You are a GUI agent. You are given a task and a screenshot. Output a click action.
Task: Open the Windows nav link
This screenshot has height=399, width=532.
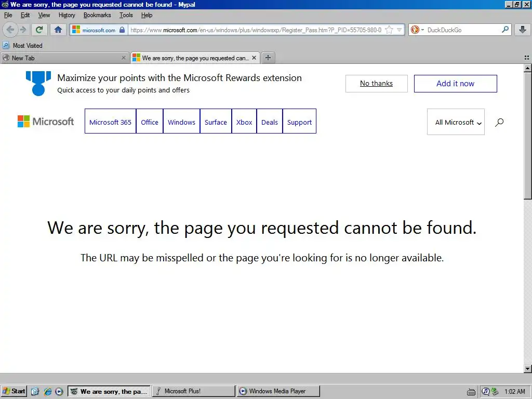point(181,121)
